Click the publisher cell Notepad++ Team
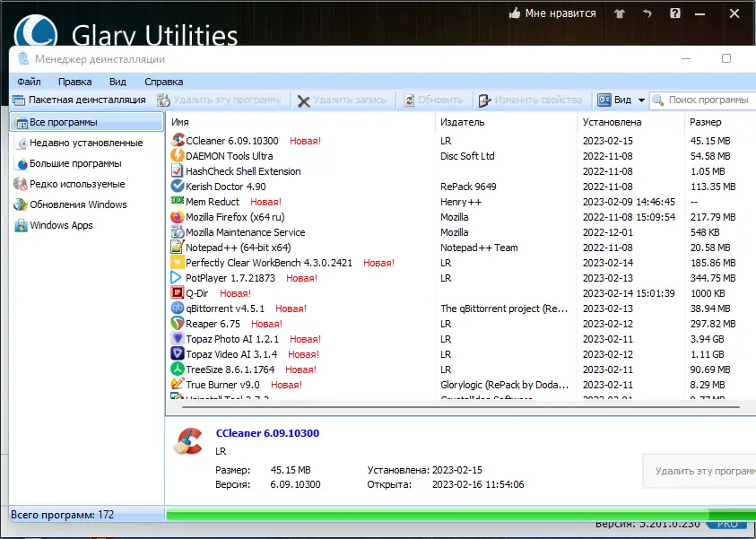Screen dimensions: 756x539 click(479, 248)
